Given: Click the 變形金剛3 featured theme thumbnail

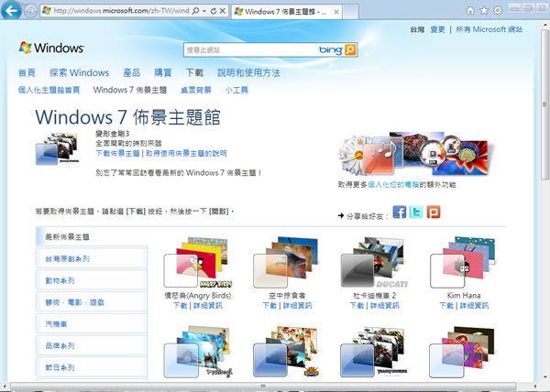Looking at the screenshot, I should tap(57, 148).
